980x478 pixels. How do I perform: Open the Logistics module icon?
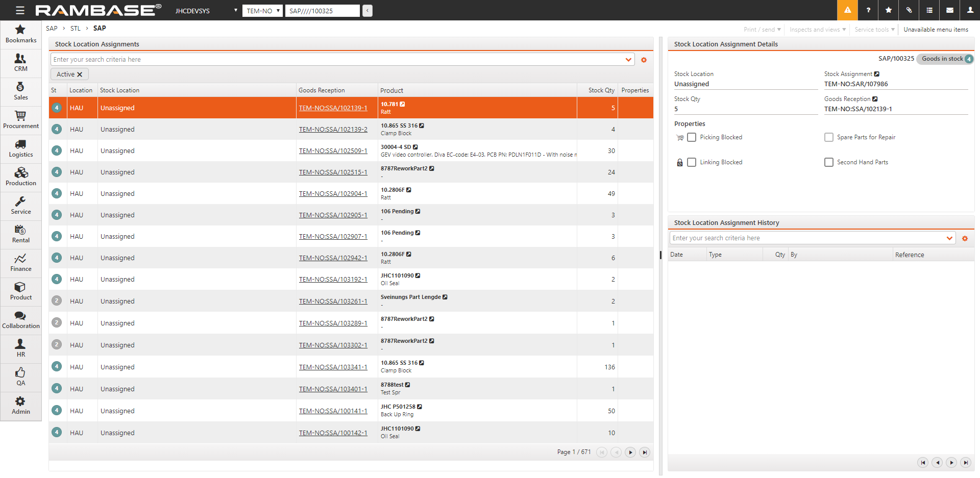point(20,148)
